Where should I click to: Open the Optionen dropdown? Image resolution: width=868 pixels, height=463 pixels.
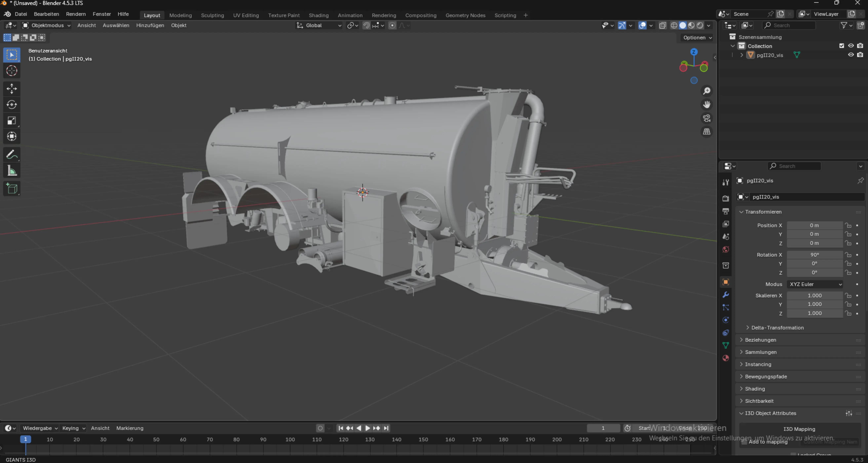point(697,38)
